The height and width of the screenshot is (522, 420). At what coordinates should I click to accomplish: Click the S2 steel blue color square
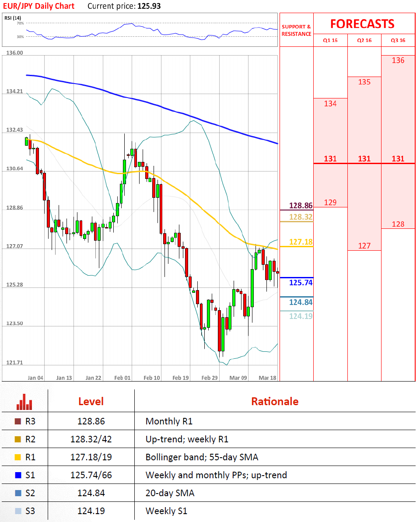18,493
